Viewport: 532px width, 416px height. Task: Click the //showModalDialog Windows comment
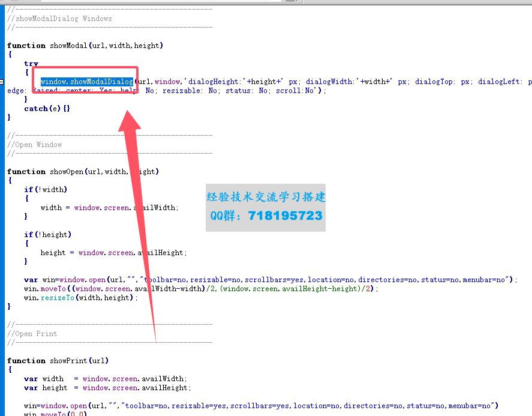[x=59, y=19]
